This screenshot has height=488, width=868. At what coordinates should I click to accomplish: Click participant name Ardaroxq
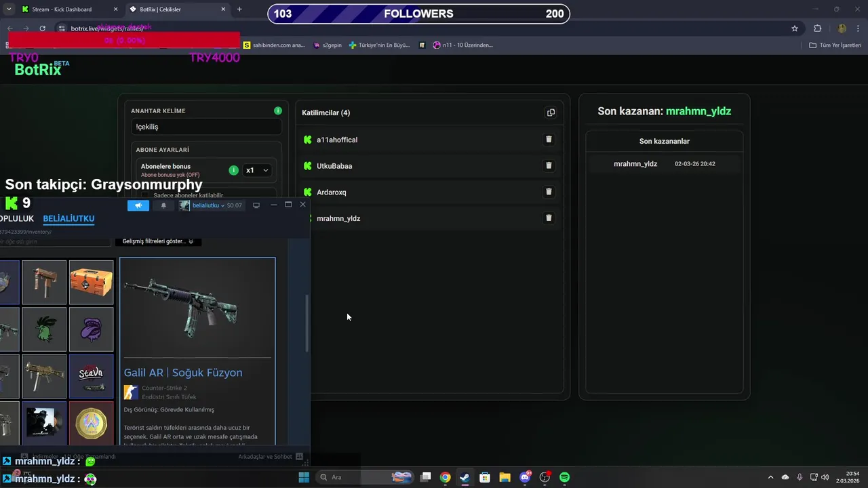point(332,192)
